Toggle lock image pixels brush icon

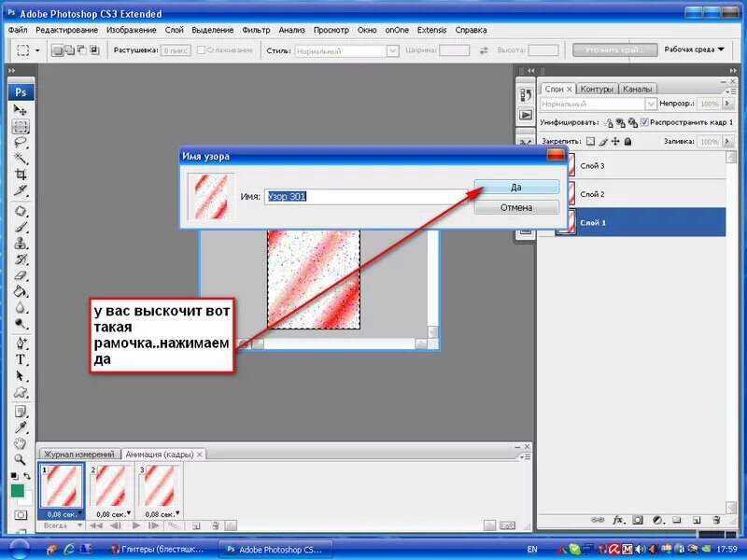[603, 142]
